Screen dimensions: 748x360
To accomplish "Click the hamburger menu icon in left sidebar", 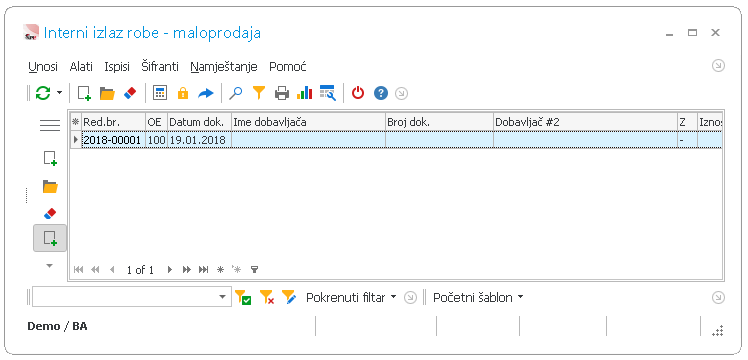I will click(50, 125).
